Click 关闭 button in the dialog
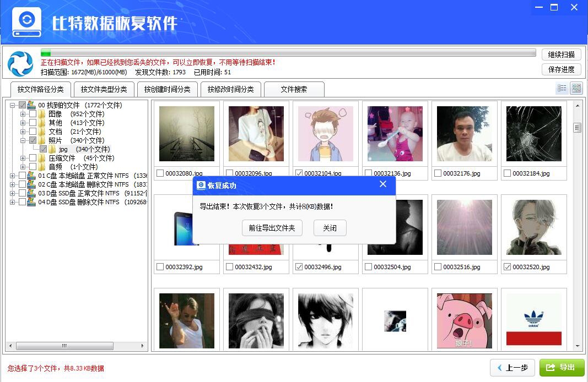This screenshot has height=382, width=588. tap(330, 228)
